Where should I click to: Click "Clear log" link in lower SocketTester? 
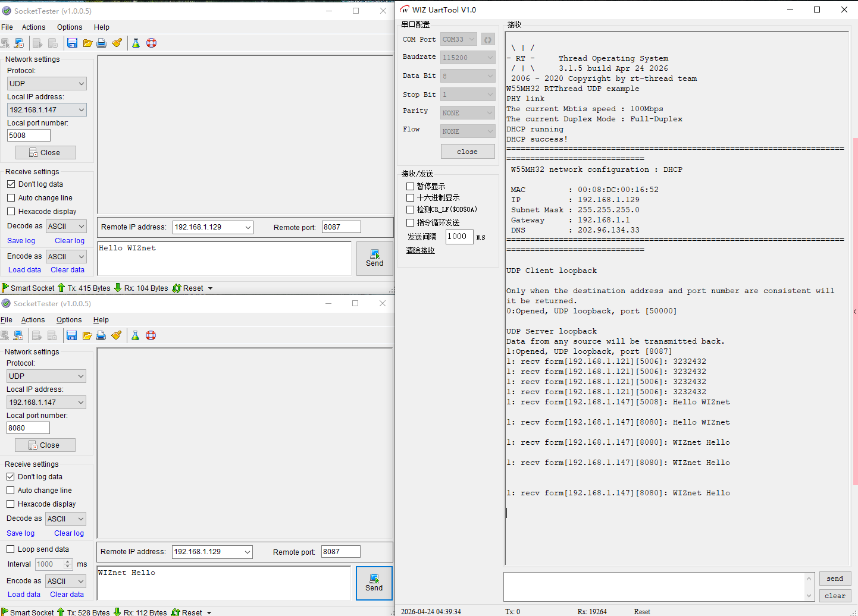69,533
